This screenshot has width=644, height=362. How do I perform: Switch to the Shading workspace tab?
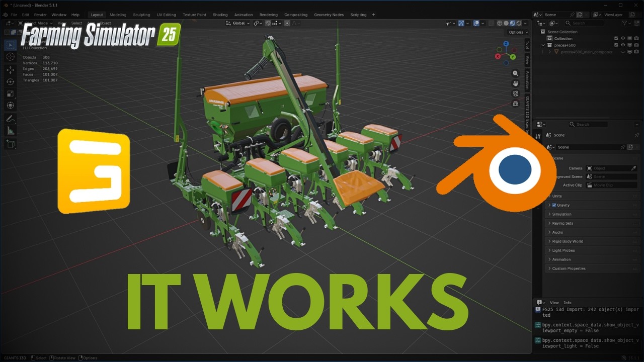click(220, 15)
